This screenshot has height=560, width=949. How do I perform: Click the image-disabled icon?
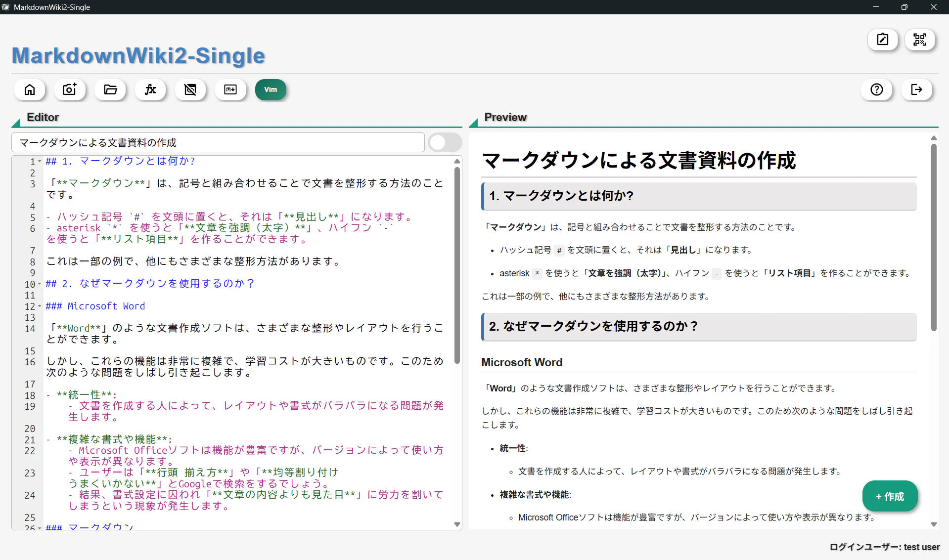coord(190,89)
